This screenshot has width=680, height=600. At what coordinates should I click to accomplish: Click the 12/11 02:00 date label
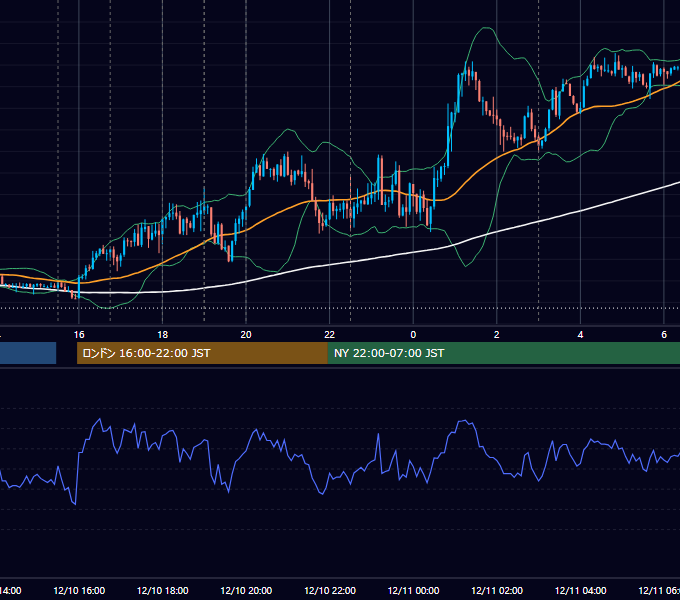point(497,590)
